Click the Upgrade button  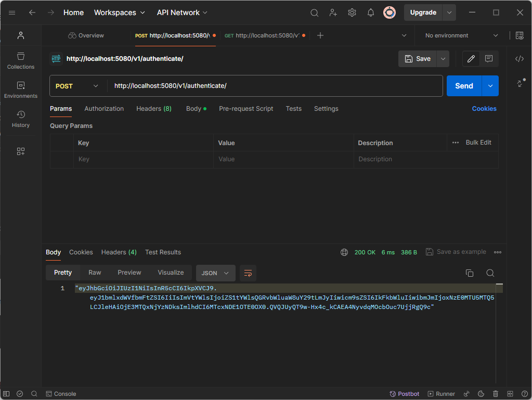coord(423,12)
